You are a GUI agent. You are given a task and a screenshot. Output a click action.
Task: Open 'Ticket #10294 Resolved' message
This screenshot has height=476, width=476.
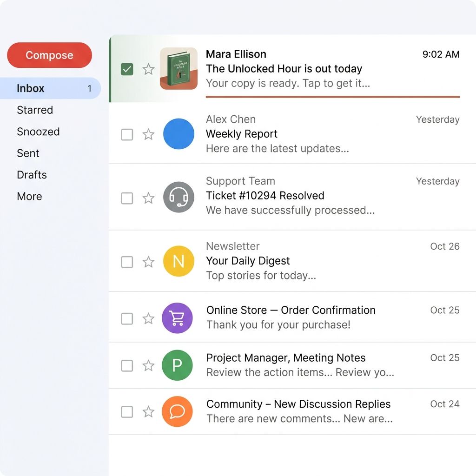[265, 196]
